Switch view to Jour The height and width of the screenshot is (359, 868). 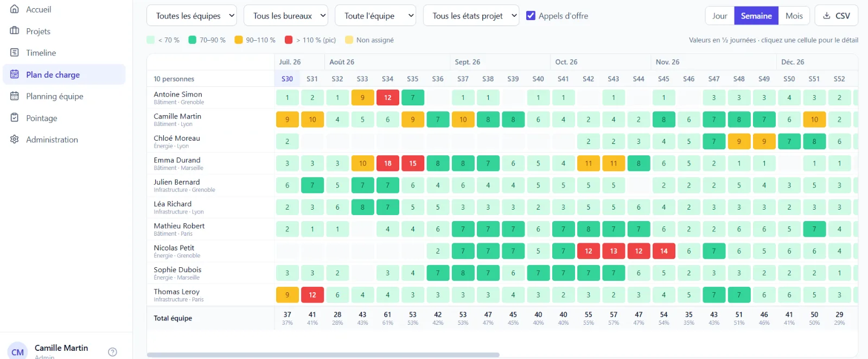pos(720,16)
